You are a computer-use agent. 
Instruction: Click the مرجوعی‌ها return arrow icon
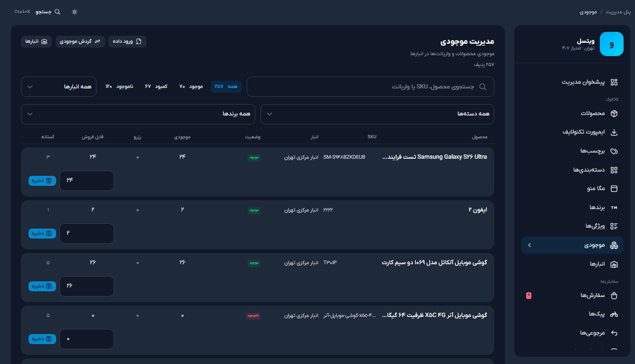pos(614,333)
